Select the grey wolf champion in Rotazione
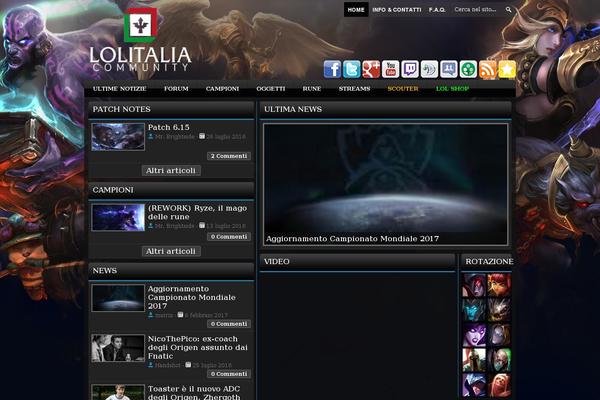 coord(499,310)
